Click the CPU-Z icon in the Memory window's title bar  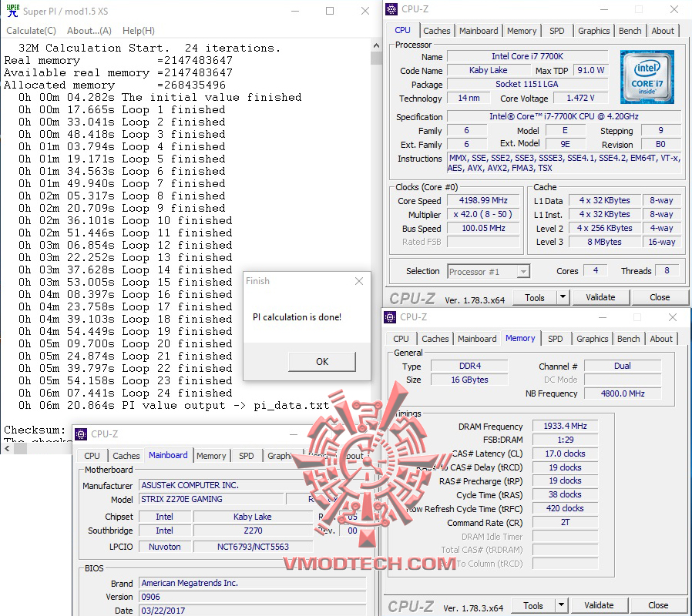(x=390, y=317)
